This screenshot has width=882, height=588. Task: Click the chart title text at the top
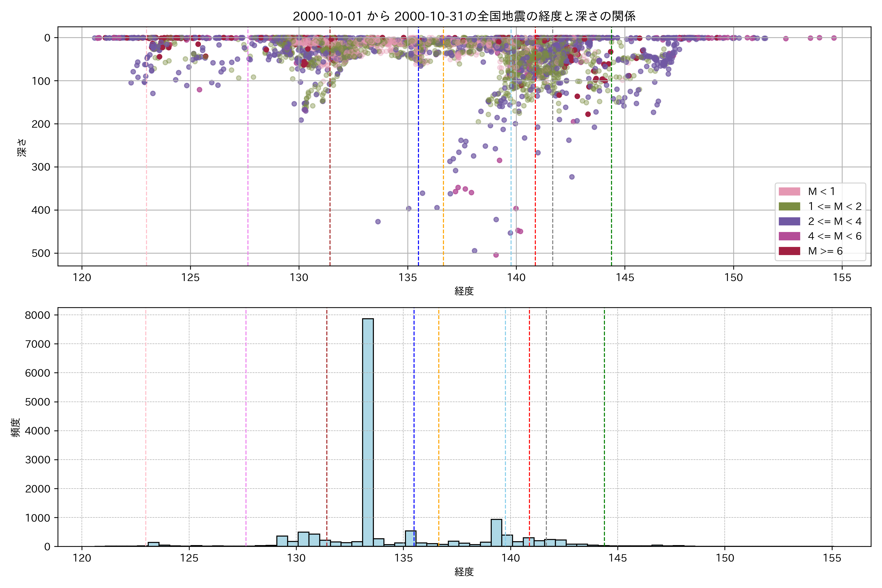464,16
